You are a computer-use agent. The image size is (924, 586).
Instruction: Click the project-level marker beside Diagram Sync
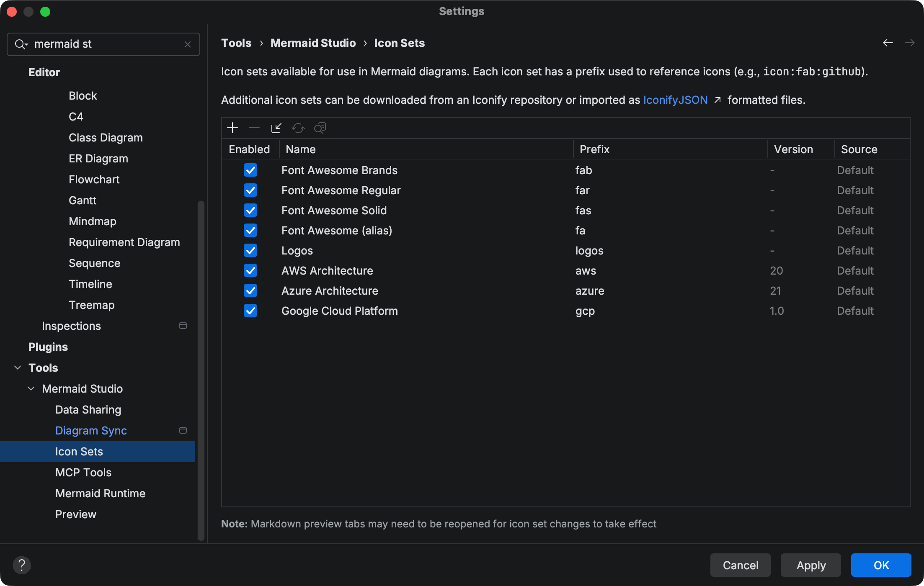(x=183, y=430)
